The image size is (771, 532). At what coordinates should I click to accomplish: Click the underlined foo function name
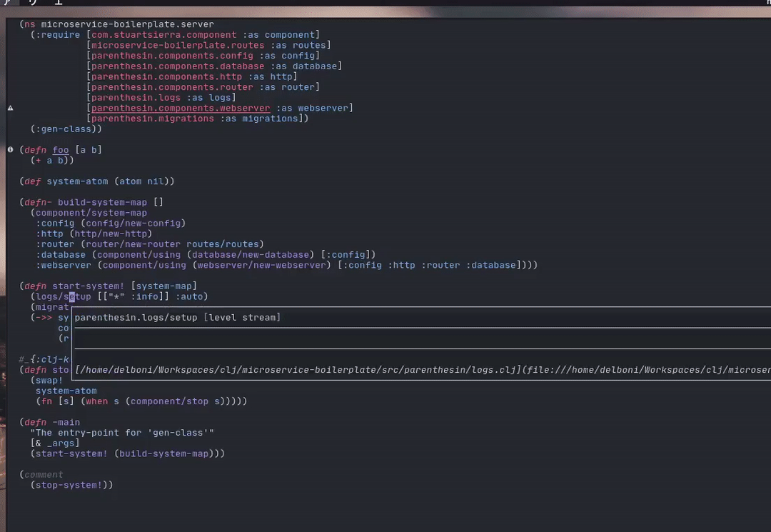point(61,150)
